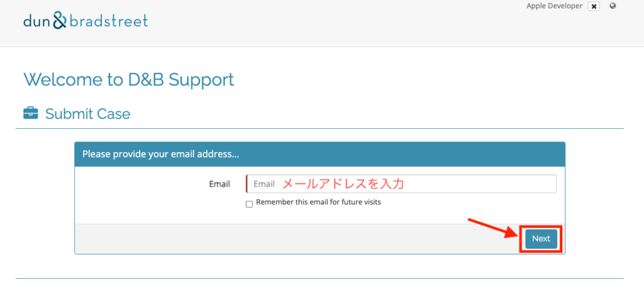Click the gray footer bar left of Next
This screenshot has height=299, width=644.
tap(283, 239)
